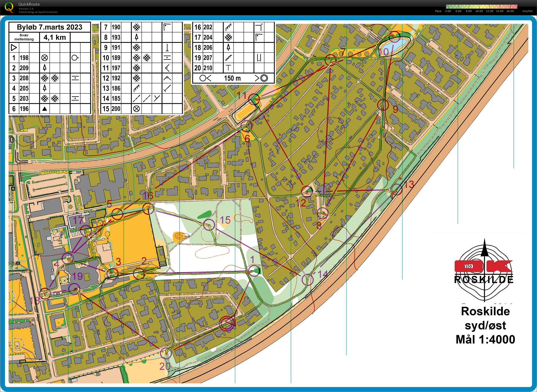
Task: Click control circle 15 on the map
Action: 209,225
